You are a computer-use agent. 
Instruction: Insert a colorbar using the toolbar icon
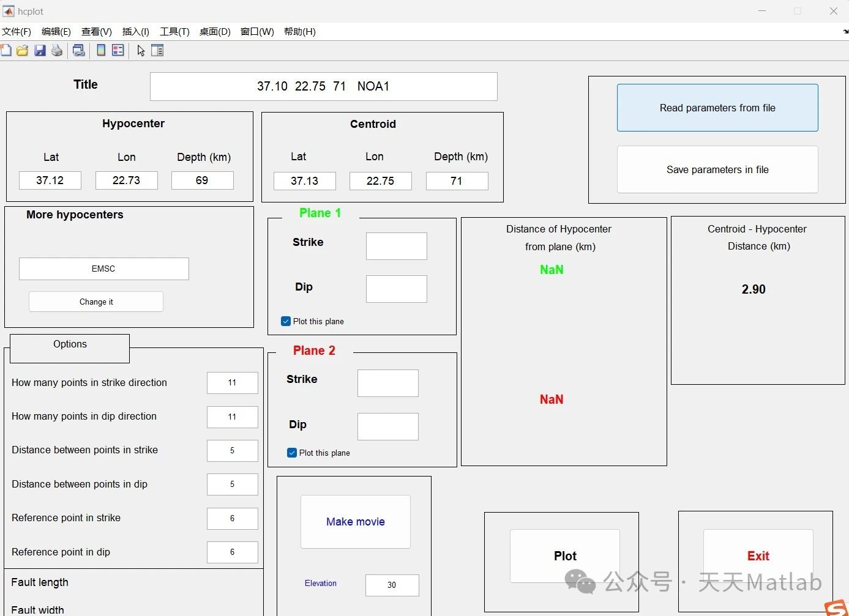pos(101,51)
